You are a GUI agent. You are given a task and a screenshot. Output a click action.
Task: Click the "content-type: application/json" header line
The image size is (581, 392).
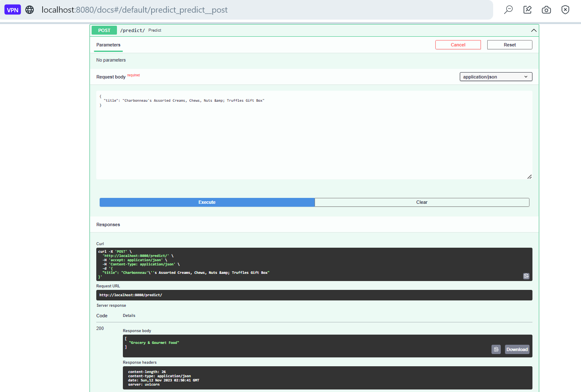(160, 376)
